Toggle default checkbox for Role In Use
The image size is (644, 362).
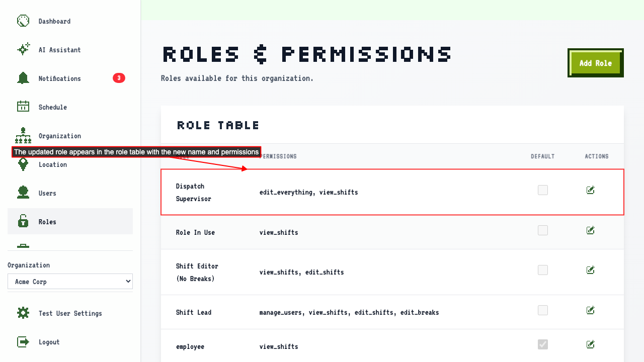click(543, 230)
